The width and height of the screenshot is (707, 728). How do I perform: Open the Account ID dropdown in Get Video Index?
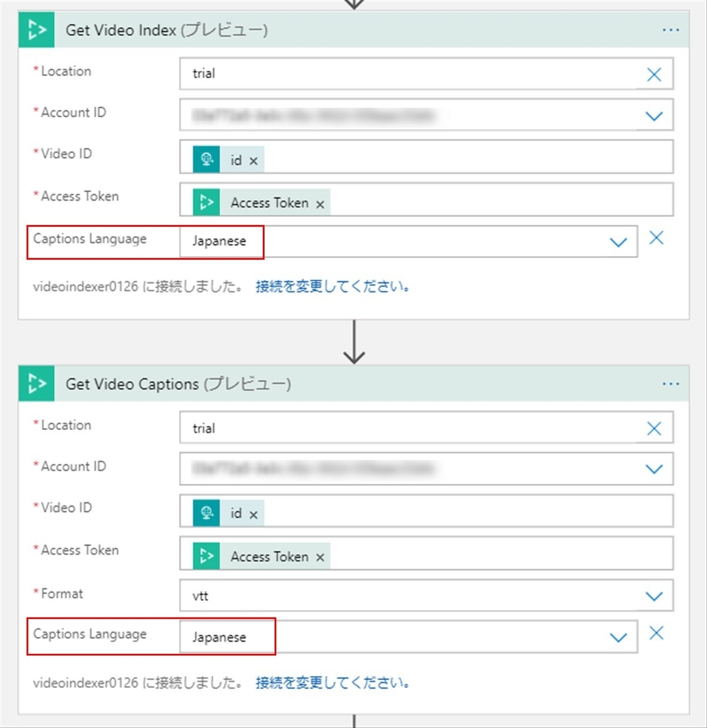[654, 115]
